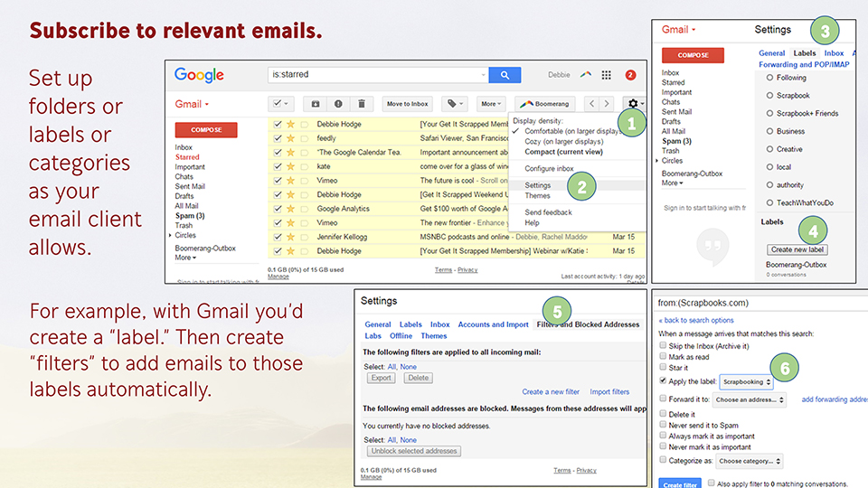Open the More dropdown in the toolbar
Viewport: 868px width, 488px height.
[490, 103]
